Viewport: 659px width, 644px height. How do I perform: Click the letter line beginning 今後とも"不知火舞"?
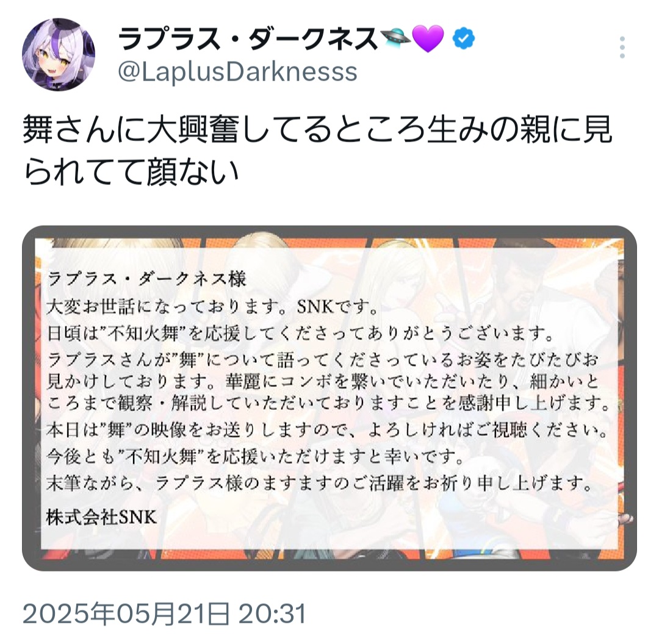(x=255, y=457)
